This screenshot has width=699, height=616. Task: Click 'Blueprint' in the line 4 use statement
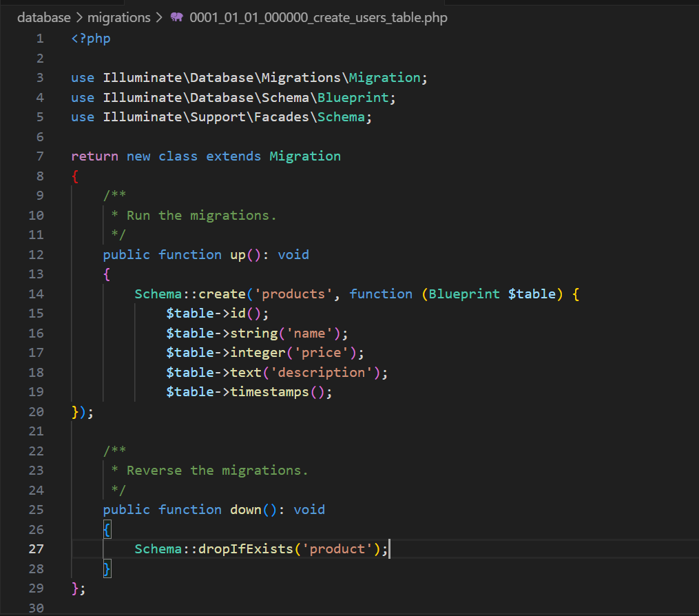click(x=353, y=98)
